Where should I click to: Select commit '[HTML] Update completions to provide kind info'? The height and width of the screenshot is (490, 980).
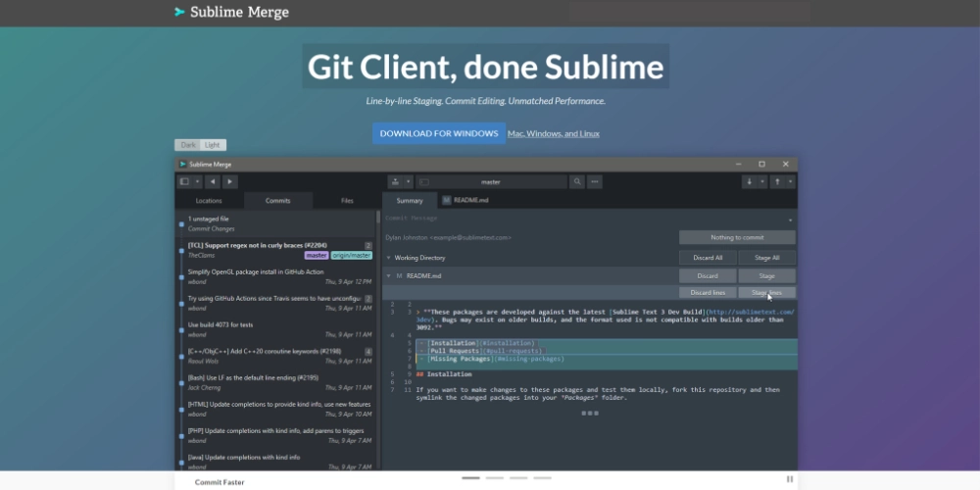point(275,409)
